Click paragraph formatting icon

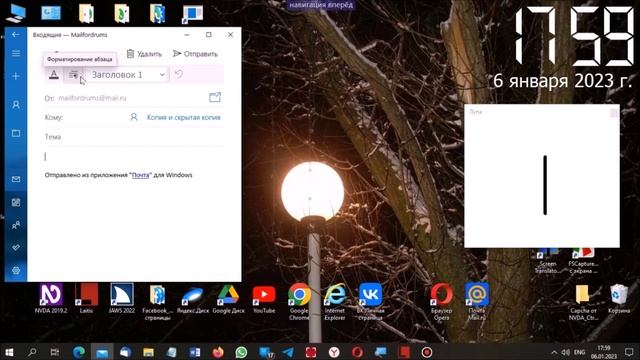[x=73, y=75]
